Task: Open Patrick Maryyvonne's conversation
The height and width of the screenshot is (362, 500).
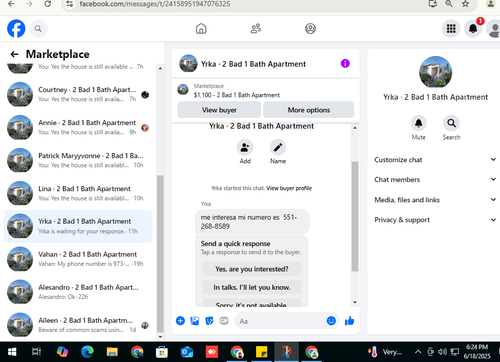Action: tap(78, 160)
